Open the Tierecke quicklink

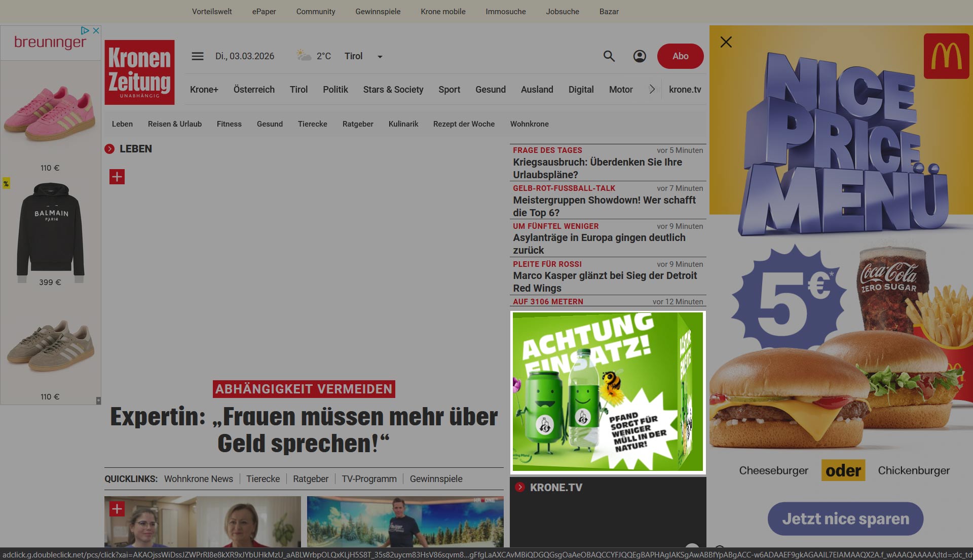point(263,479)
